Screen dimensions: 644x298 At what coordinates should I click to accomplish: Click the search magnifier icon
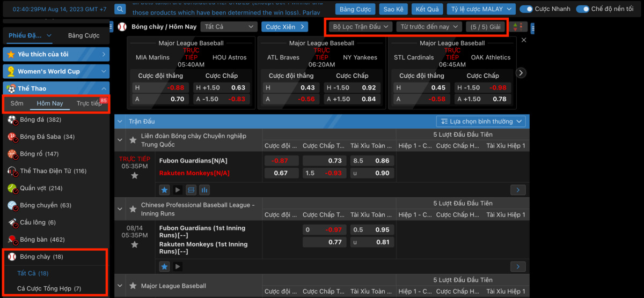[120, 9]
